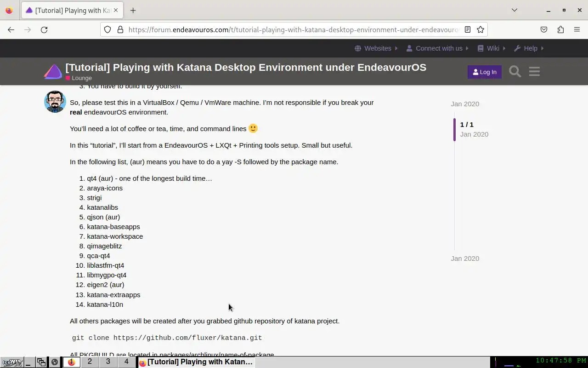This screenshot has height=368, width=588.
Task: Go back using the browser back arrow
Action: [11, 29]
